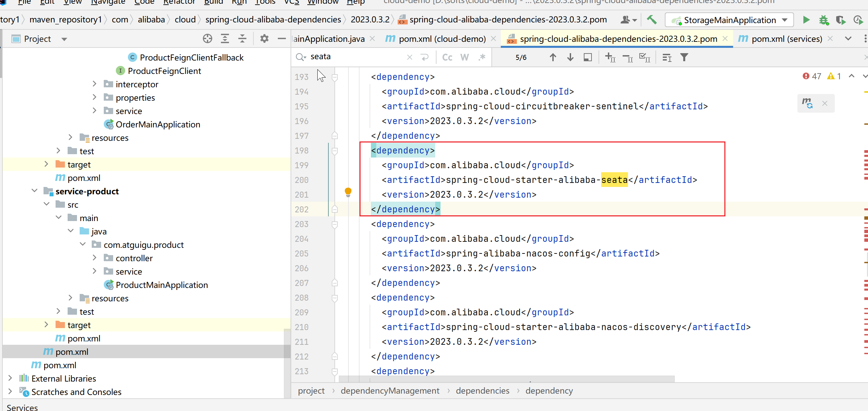Screen dimensions: 868x411
Task: Close spring-cloud-alibaba-dependencies pom tab
Action: click(x=725, y=39)
